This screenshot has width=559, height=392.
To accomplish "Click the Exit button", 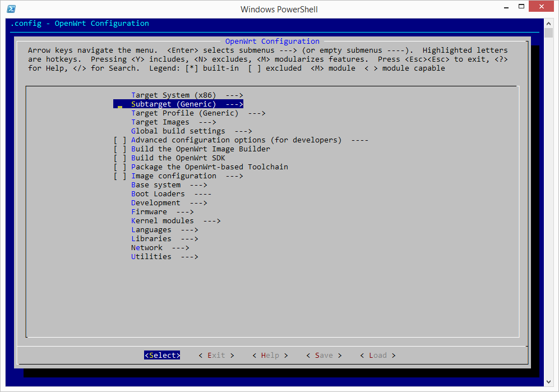I will pyautogui.click(x=216, y=355).
